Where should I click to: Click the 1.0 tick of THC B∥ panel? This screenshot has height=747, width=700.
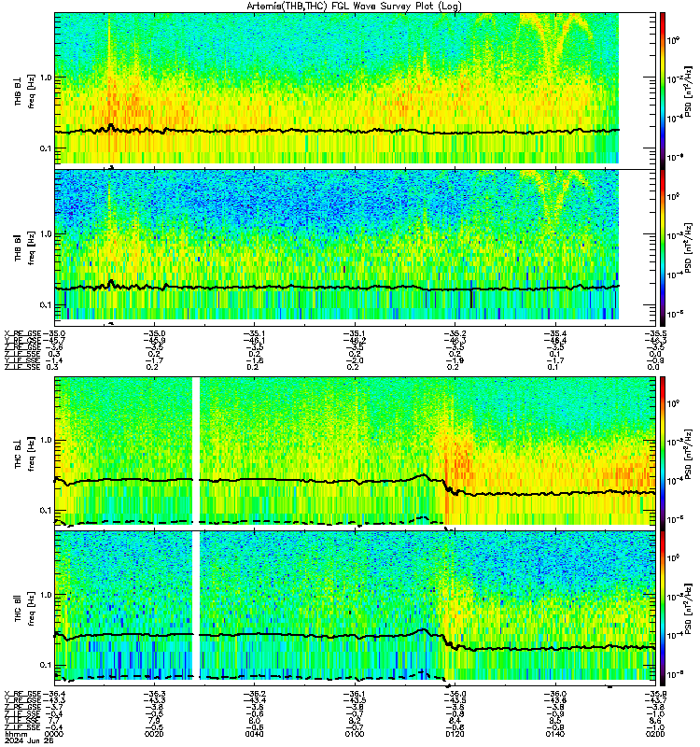(46, 595)
